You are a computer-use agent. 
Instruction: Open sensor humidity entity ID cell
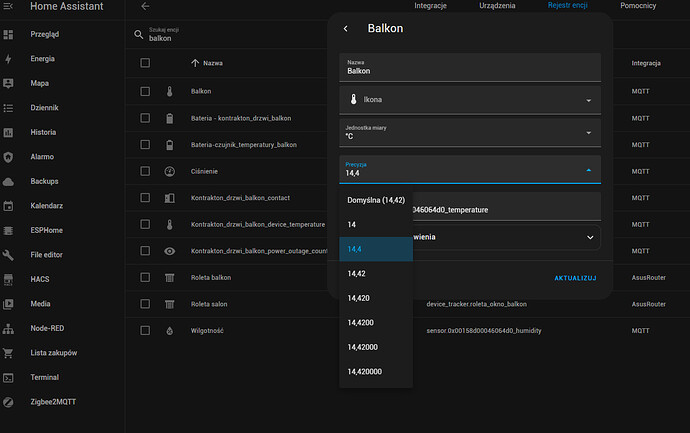pyautogui.click(x=484, y=331)
